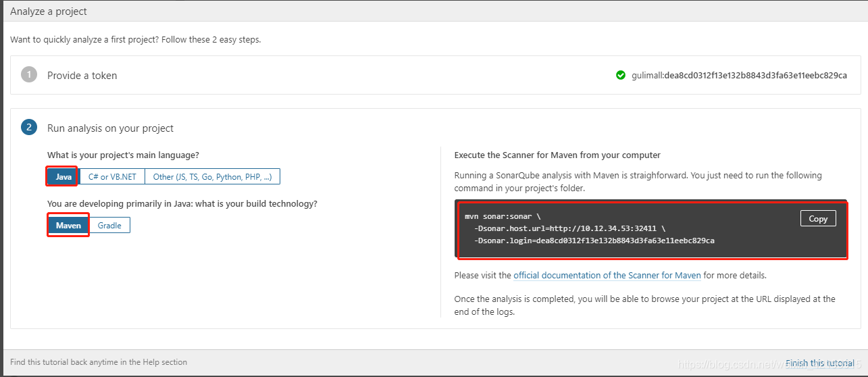The width and height of the screenshot is (868, 377).
Task: Choose C# or VB.NET language option
Action: 112,177
